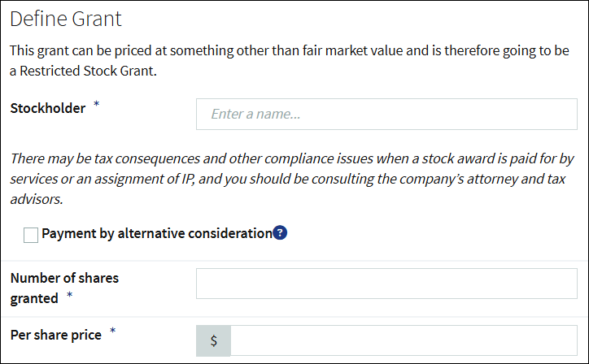Toggle checkbox via its Payment by alternative consideration label
The height and width of the screenshot is (364, 589).
(157, 233)
